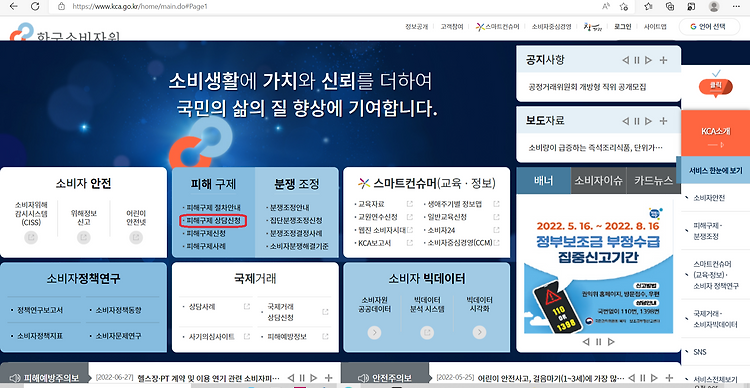Open 생애주기별 정보맵 link

point(456,204)
